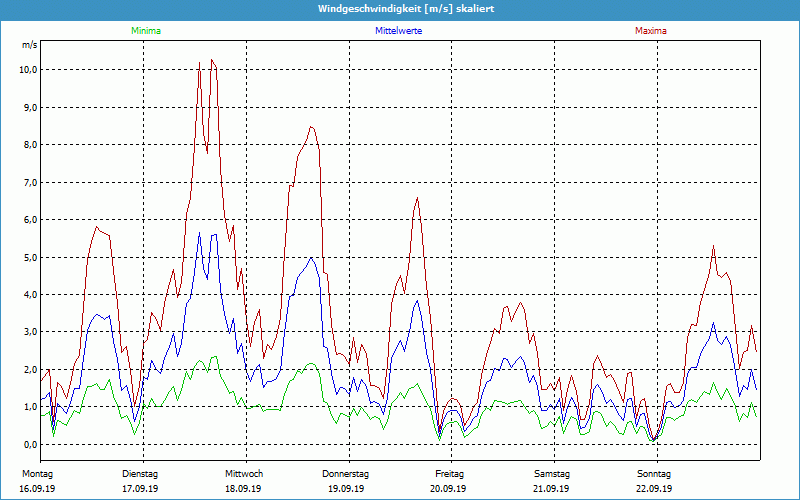Click the 9,0 y-axis value
The height and width of the screenshot is (500, 800).
(30, 108)
